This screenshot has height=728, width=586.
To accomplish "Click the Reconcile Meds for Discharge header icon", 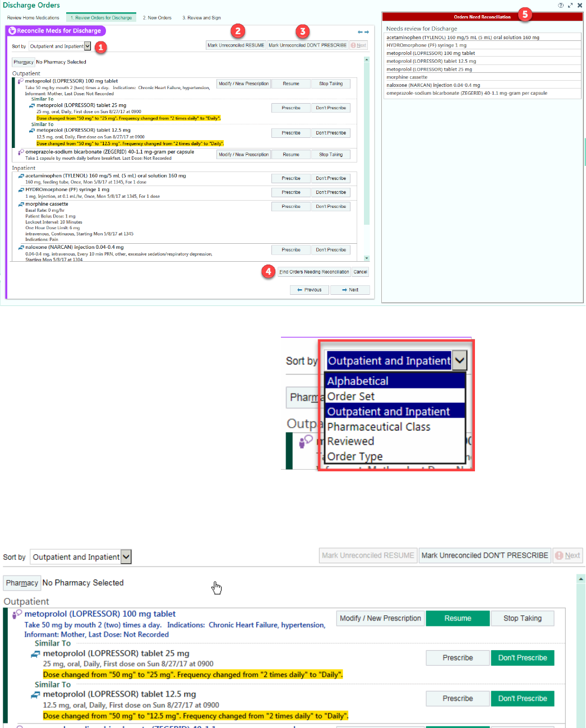I will click(12, 31).
